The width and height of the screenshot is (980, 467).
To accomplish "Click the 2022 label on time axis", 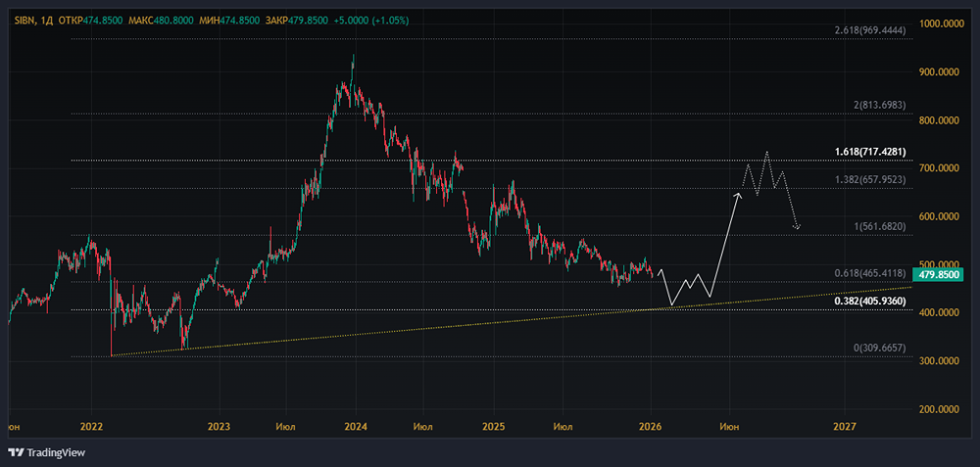I will (91, 427).
